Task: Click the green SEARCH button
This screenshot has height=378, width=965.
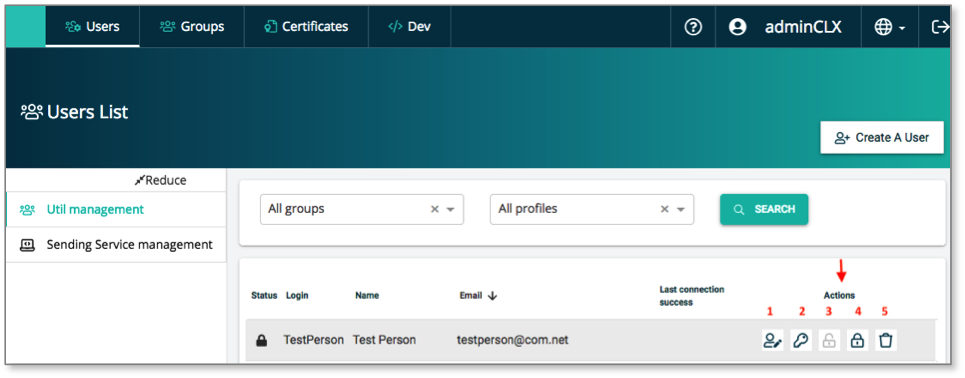Action: click(x=764, y=209)
